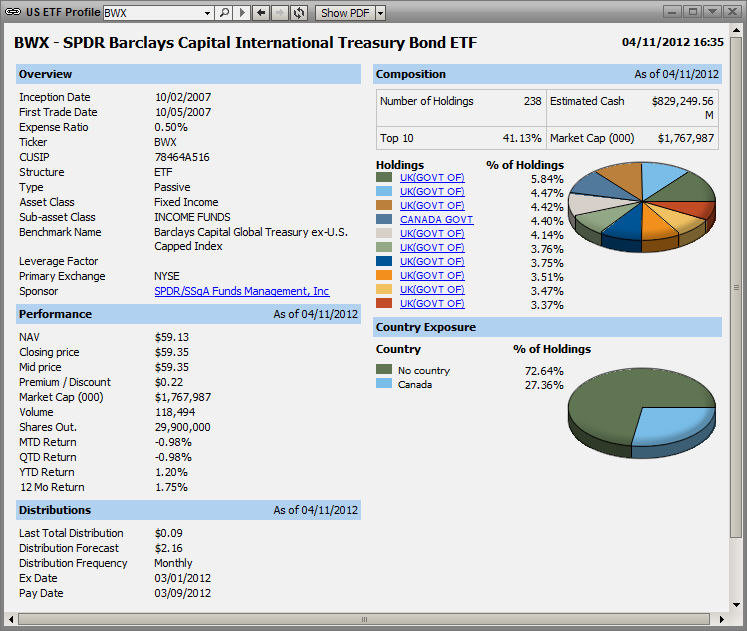The width and height of the screenshot is (747, 631).
Task: Click the No country percentage 72.64%
Action: coord(544,371)
